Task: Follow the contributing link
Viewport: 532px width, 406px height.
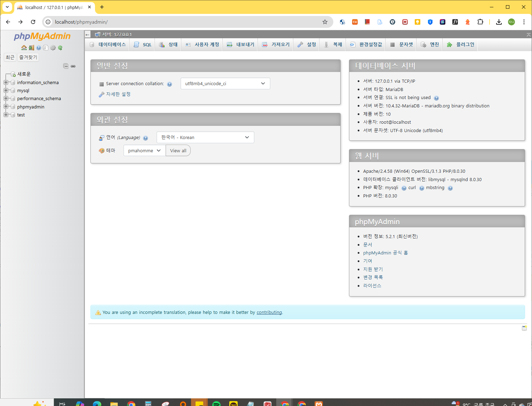Action: [x=269, y=312]
